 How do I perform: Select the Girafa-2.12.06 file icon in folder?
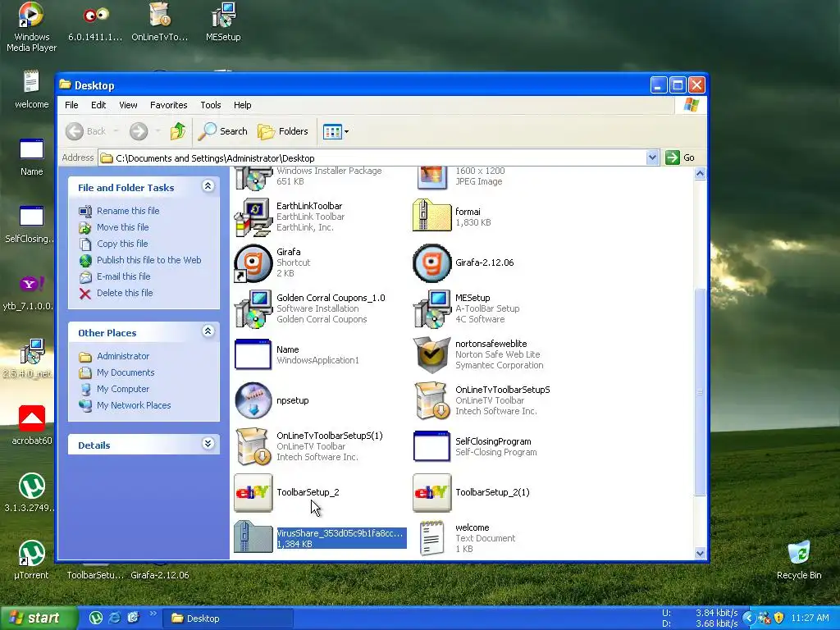432,263
